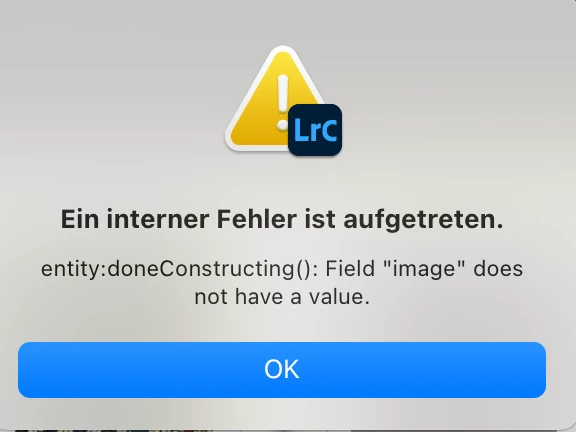Image resolution: width=576 pixels, height=432 pixels.
Task: Click the word "aufgetreten." in the heading
Action: tap(423, 220)
